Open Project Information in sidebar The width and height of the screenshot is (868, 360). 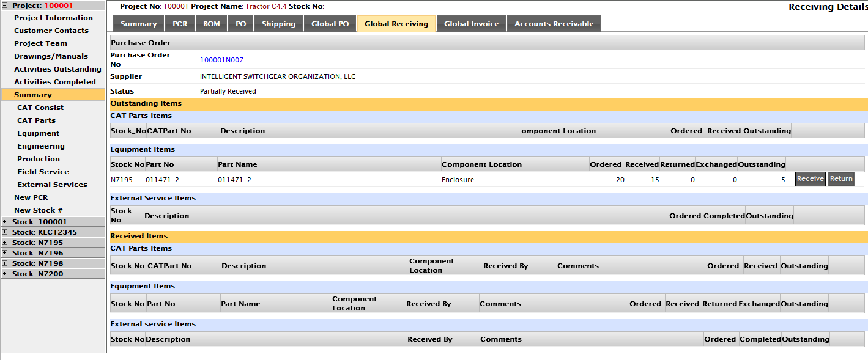click(53, 18)
